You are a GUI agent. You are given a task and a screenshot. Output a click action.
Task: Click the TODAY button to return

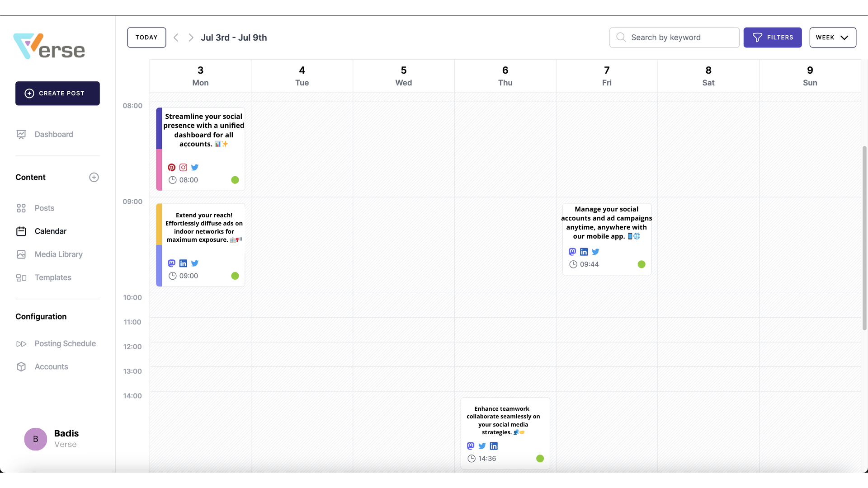[x=146, y=37]
